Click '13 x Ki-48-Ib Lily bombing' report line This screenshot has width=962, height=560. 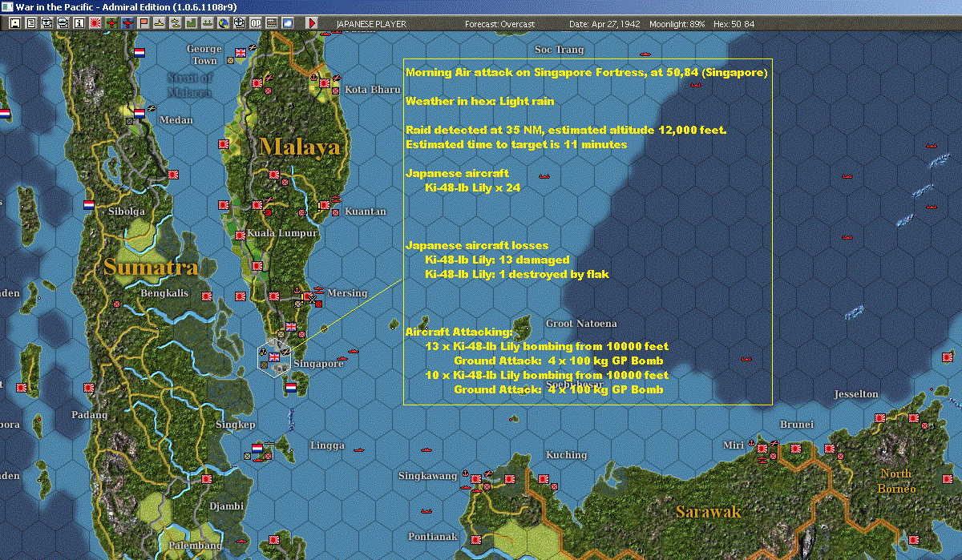[x=547, y=346]
